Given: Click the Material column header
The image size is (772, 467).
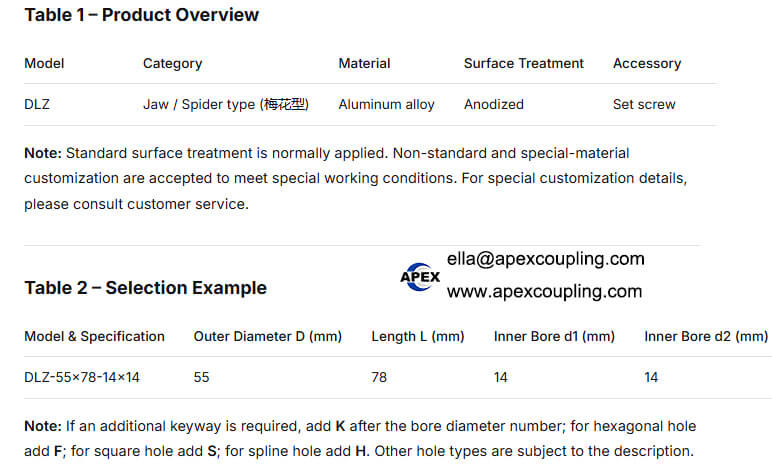Looking at the screenshot, I should coord(364,63).
